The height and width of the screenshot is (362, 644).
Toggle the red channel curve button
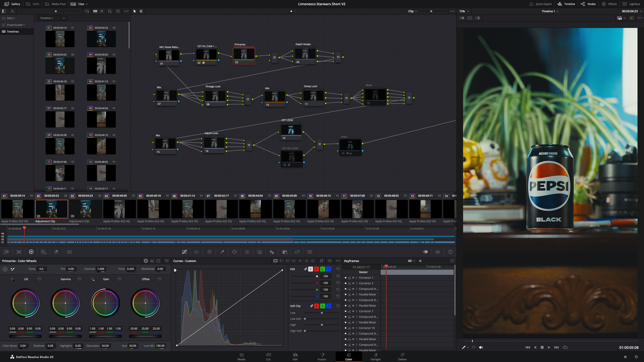(x=316, y=269)
